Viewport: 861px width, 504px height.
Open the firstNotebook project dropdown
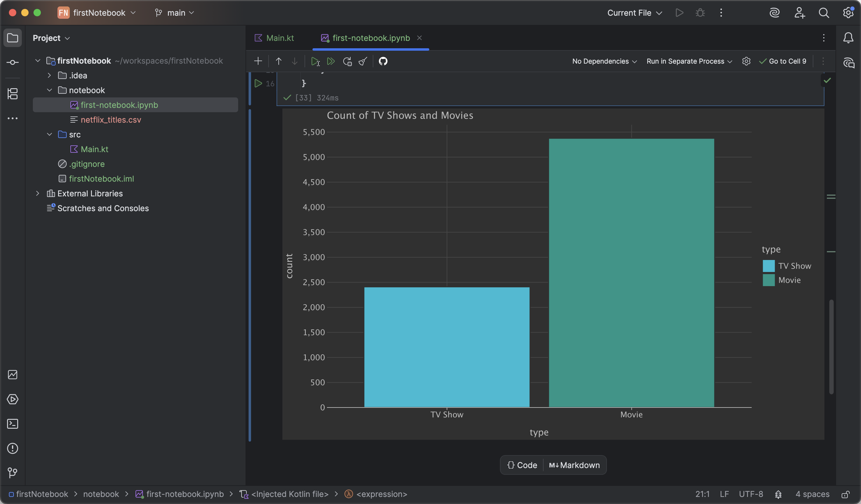click(x=97, y=13)
